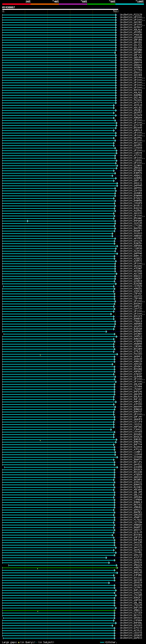Select hit UniRef100_Q0CN60

click(x=131, y=334)
